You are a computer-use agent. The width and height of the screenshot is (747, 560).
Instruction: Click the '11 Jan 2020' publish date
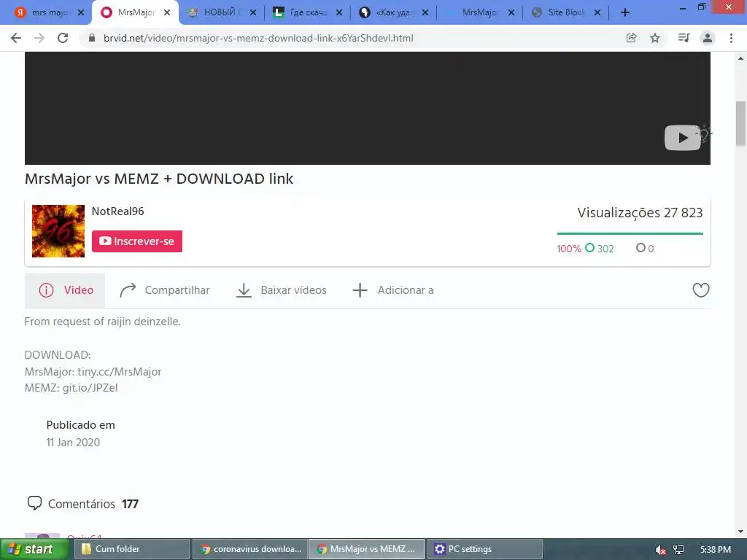click(73, 443)
